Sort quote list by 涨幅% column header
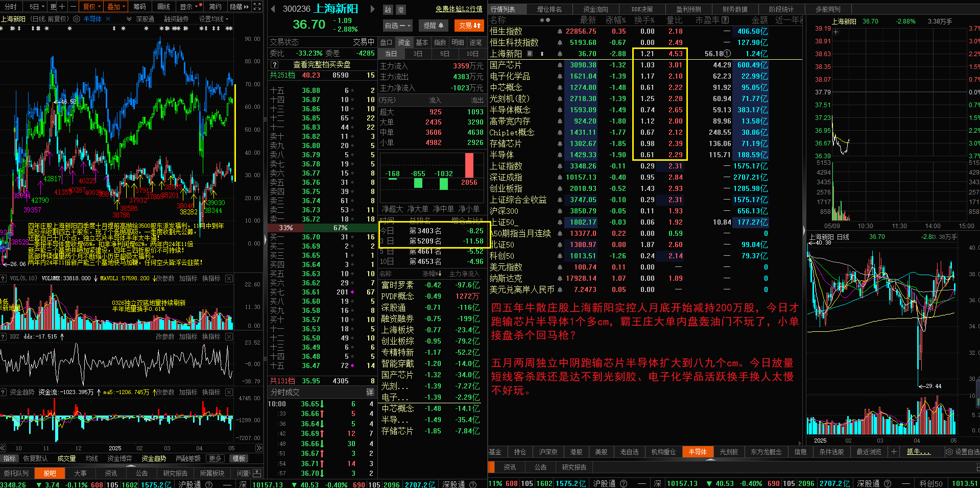980x488 pixels. coord(615,20)
